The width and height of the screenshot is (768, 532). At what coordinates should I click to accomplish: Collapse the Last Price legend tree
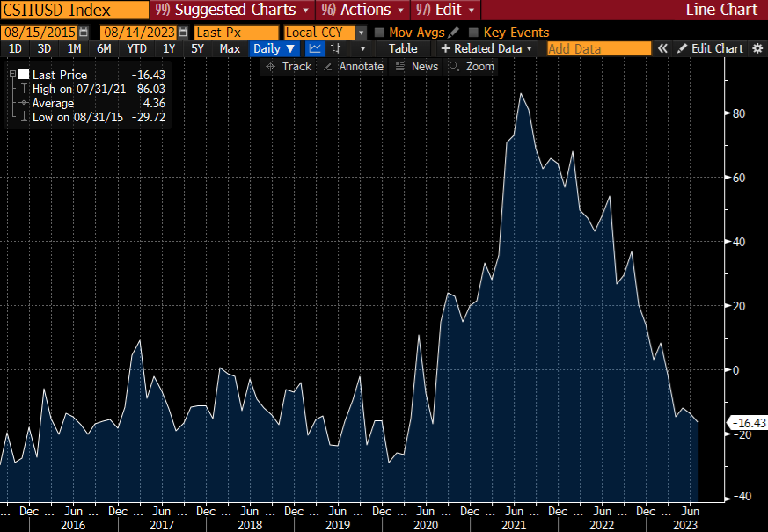coord(12,76)
